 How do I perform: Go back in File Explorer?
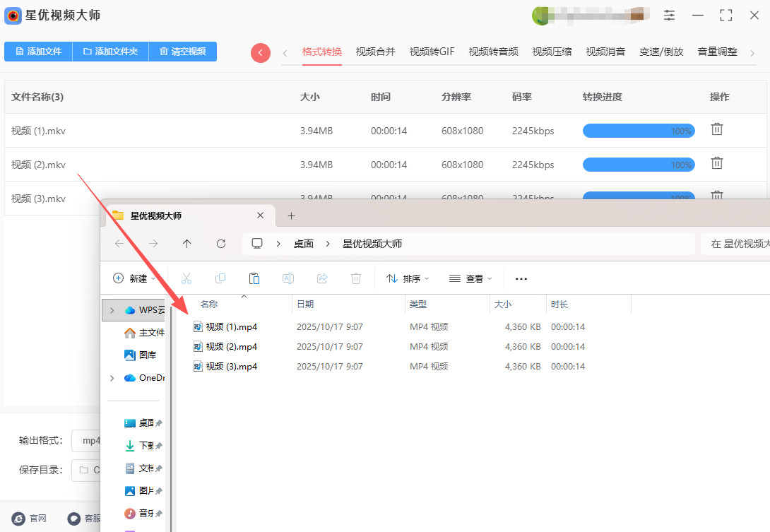tap(119, 243)
